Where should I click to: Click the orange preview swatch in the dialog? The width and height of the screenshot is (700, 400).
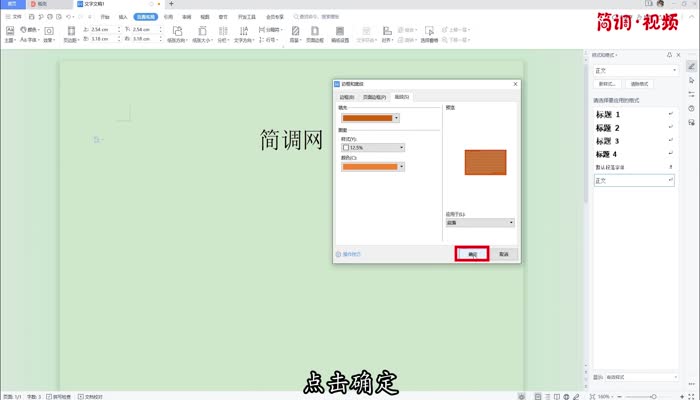485,162
